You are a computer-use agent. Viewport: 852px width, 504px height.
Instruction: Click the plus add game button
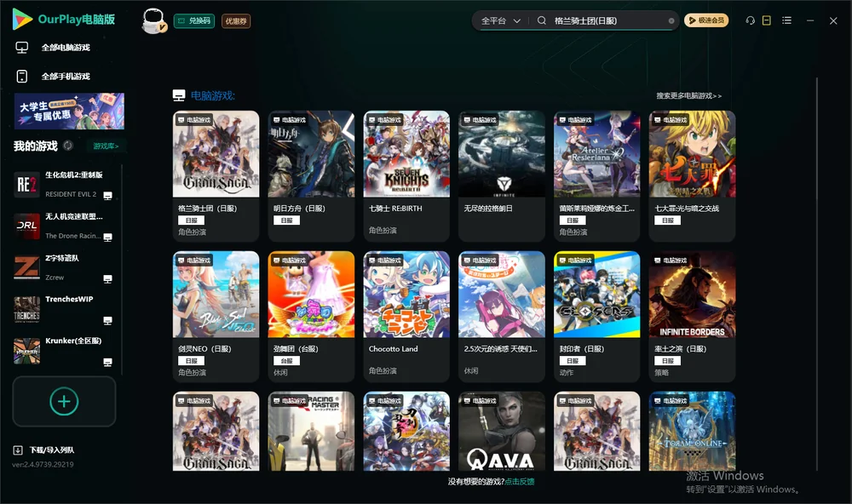tap(64, 401)
